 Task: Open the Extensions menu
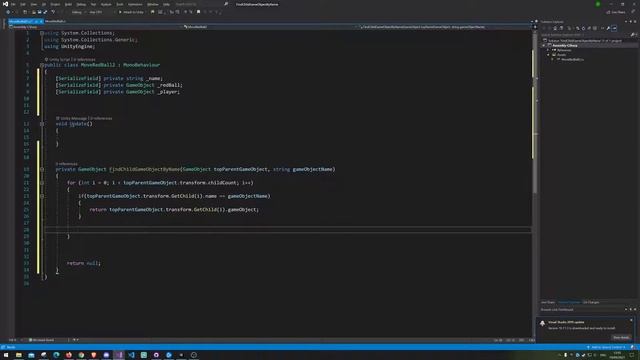[135, 4]
